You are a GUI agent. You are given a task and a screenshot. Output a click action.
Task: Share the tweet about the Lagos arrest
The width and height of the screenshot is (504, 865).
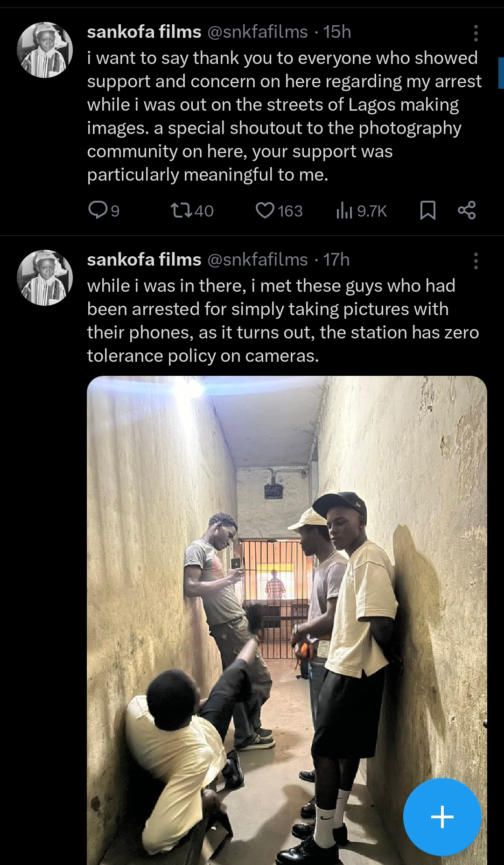[467, 211]
